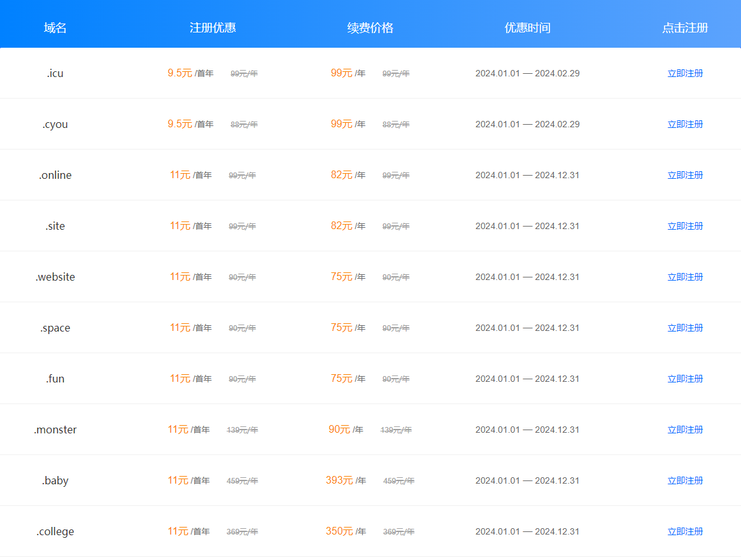The height and width of the screenshot is (560, 741).
Task: Select the .icu domain name cell
Action: pyautogui.click(x=55, y=73)
